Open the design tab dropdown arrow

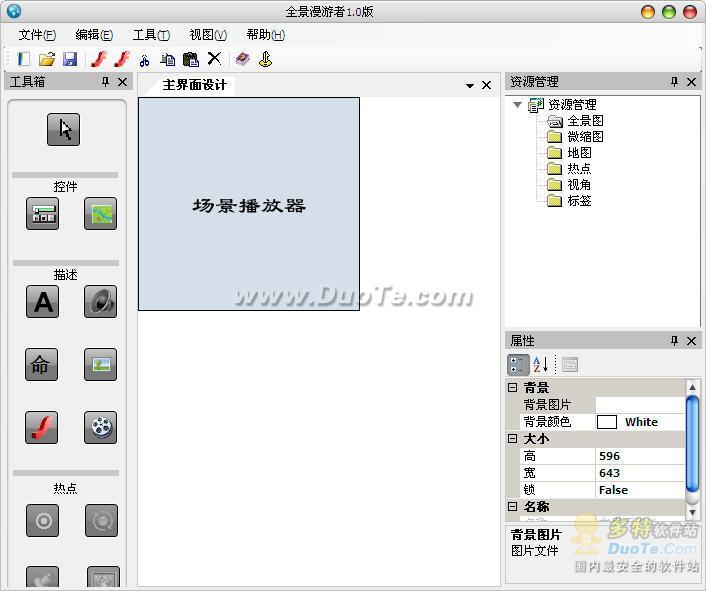[470, 86]
